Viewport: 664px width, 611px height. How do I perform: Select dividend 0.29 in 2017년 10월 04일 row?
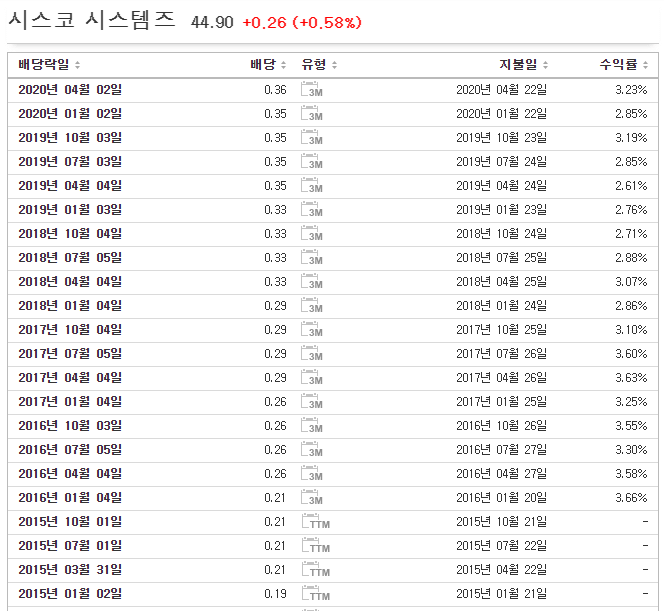click(275, 329)
